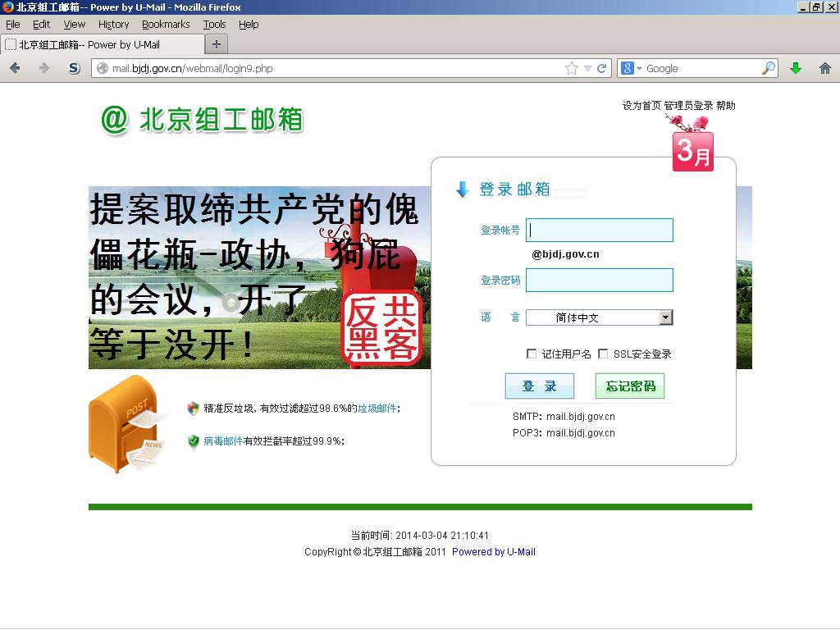840x630 pixels.
Task: Click the 登录密码 password input field
Action: click(599, 281)
